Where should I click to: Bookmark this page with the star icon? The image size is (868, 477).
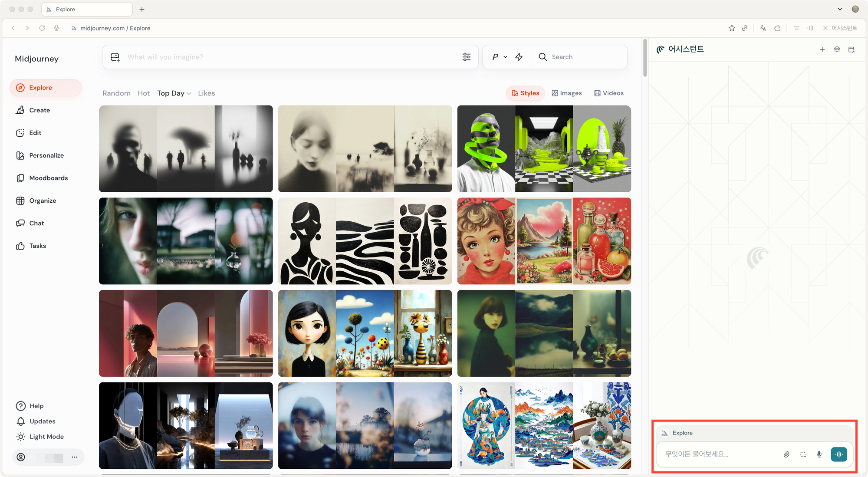point(732,28)
